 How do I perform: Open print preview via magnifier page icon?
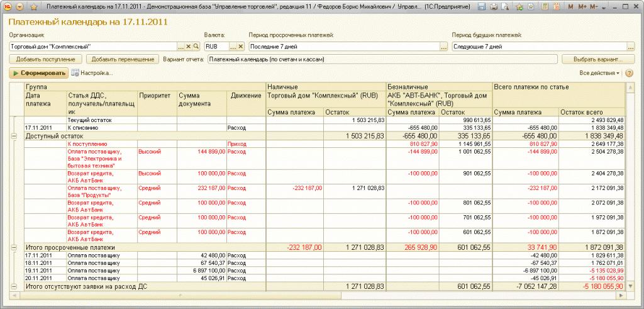(504, 6)
